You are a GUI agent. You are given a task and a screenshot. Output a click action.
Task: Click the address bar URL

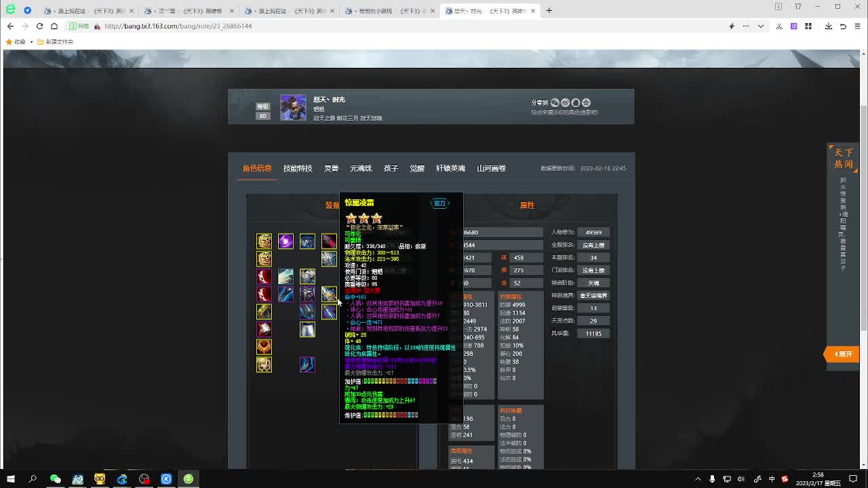point(178,26)
